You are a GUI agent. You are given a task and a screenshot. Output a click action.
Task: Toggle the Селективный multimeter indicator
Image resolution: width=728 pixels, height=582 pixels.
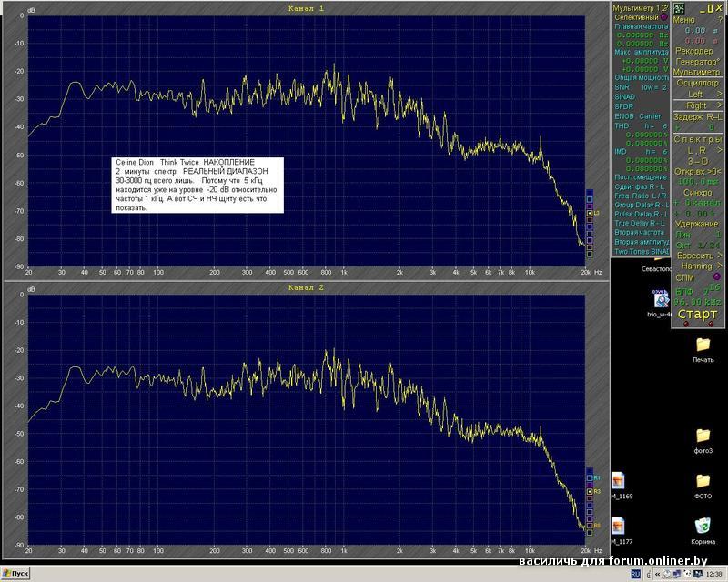tap(664, 16)
